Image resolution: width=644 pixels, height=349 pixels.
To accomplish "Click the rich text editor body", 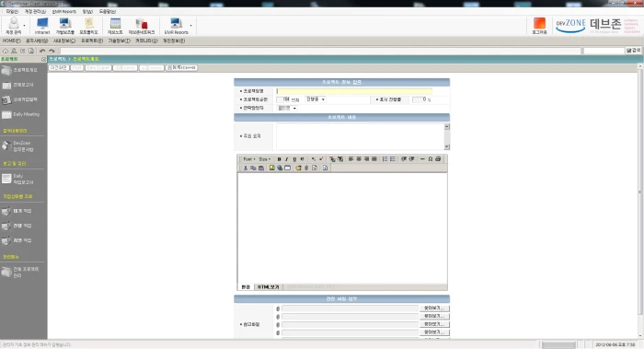I will point(342,228).
